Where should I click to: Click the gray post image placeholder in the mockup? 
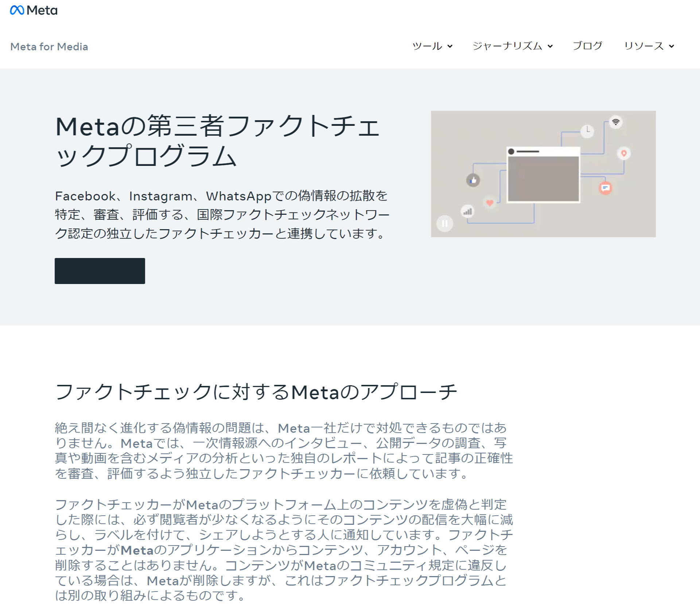coord(543,179)
